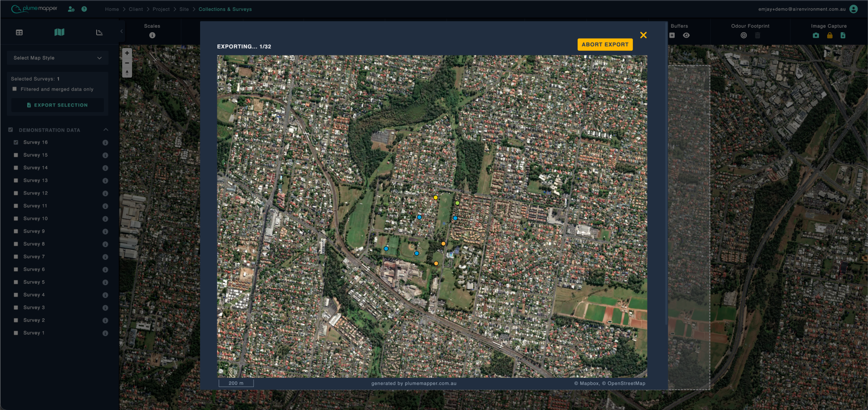Click the Export Selection button

tap(58, 105)
